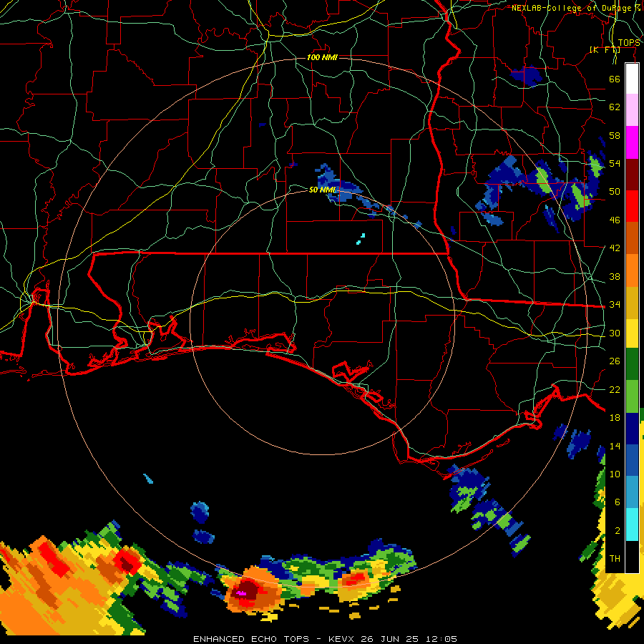
Task: Click the 14 value on the legend
Action: point(615,446)
